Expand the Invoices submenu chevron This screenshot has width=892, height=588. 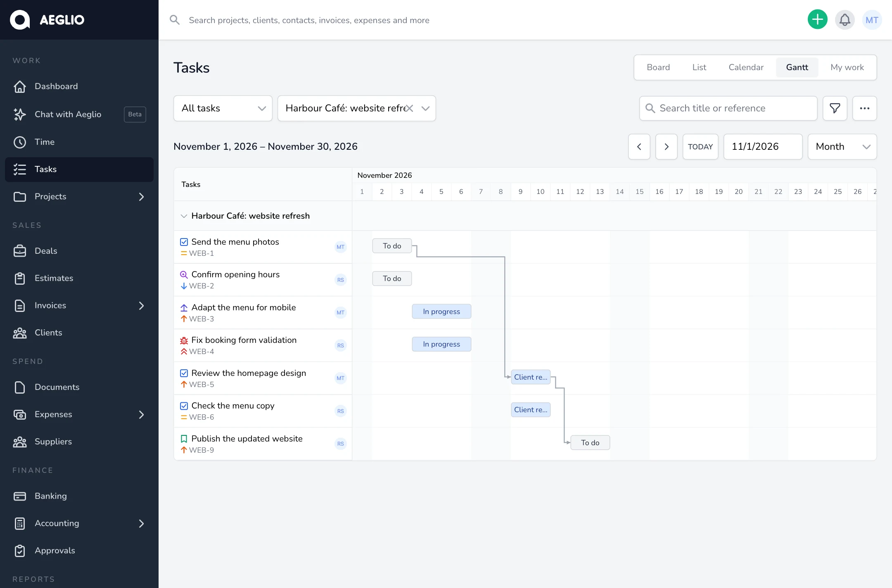coord(141,306)
